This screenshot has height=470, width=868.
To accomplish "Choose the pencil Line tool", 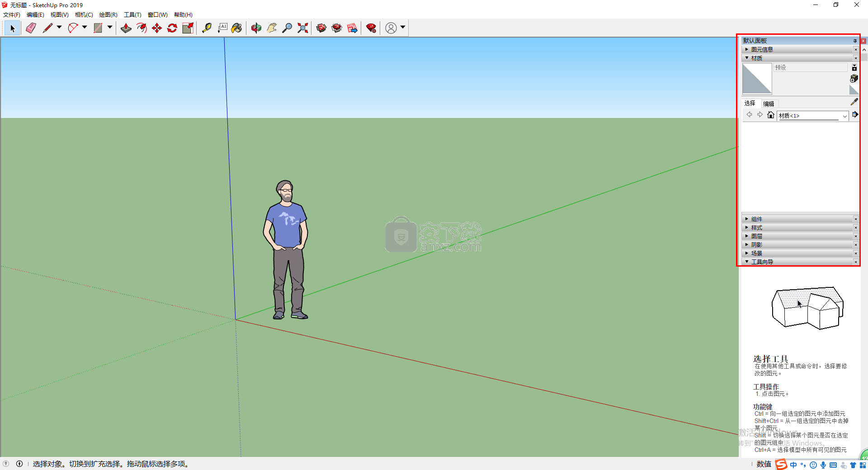I will pyautogui.click(x=47, y=28).
